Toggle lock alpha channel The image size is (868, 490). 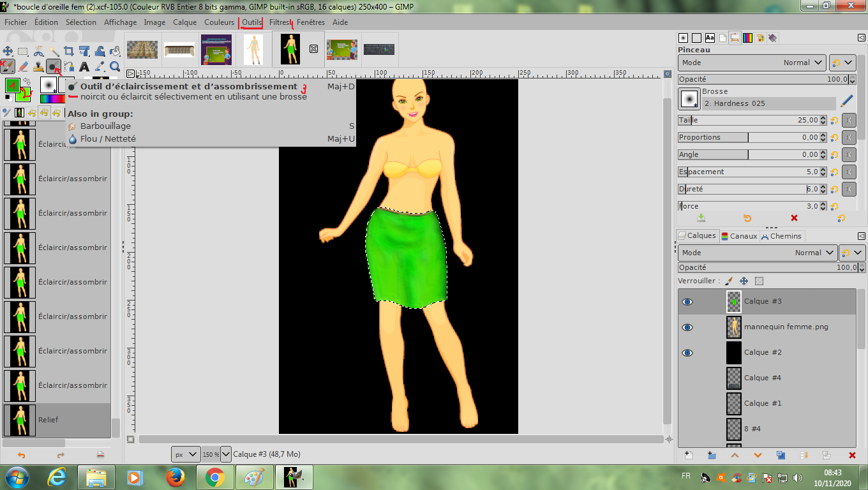point(759,281)
